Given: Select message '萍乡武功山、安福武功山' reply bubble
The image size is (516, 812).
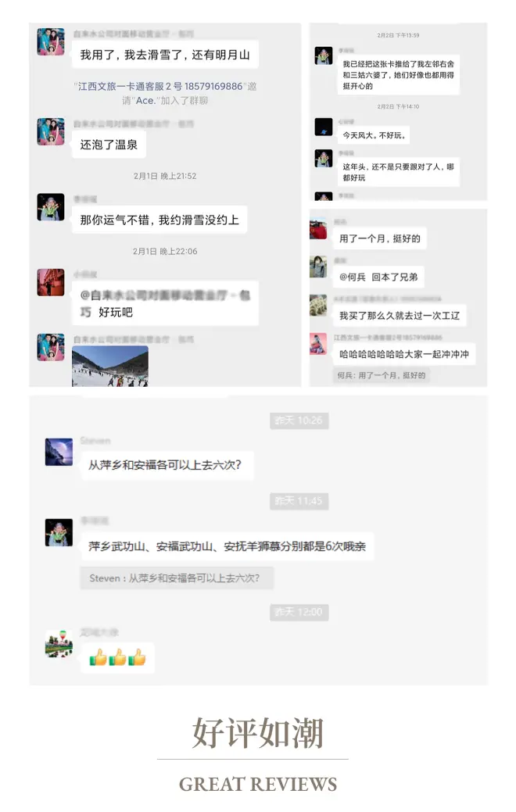Looking at the screenshot, I should coord(227,546).
